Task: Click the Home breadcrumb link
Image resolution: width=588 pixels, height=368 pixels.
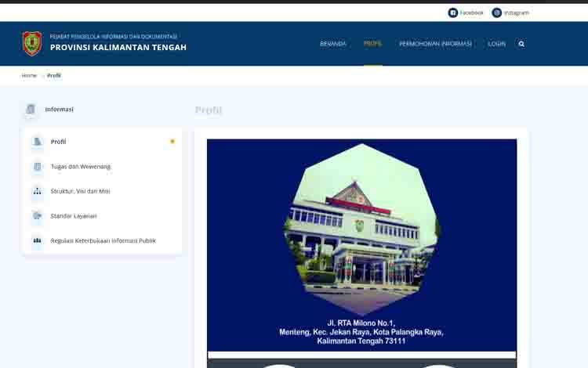Action: (29, 76)
